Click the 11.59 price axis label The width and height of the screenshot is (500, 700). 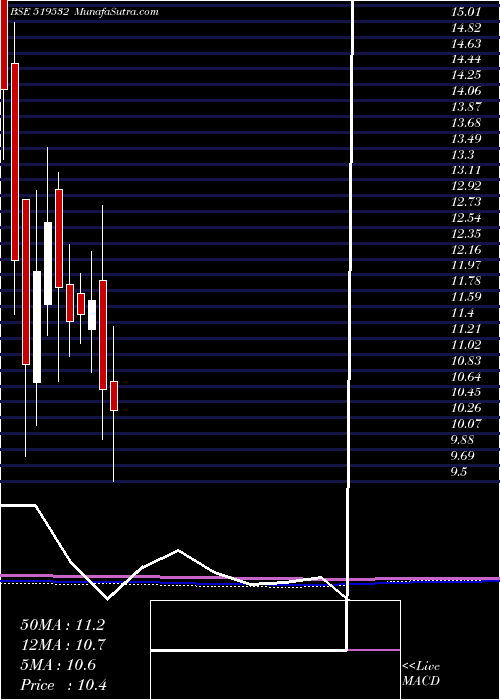(x=466, y=297)
